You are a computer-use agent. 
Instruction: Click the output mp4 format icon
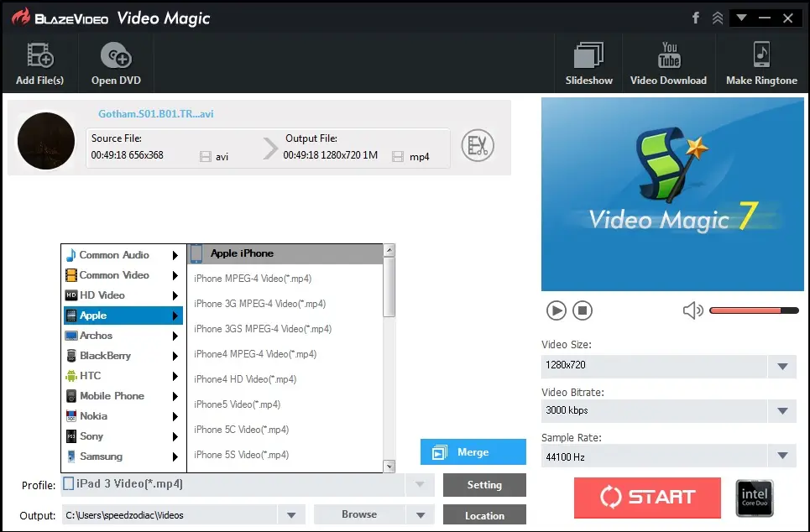398,157
